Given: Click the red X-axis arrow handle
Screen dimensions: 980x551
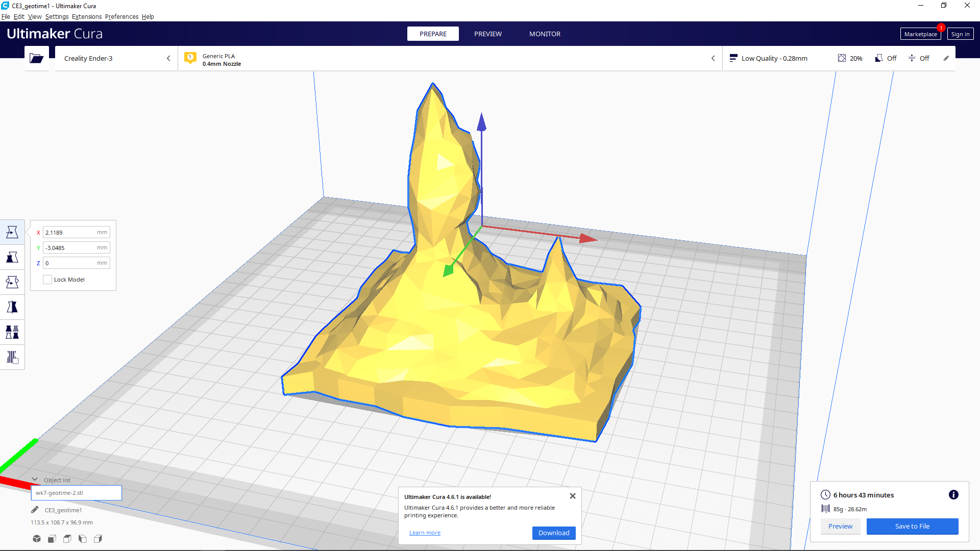Looking at the screenshot, I should pos(588,238).
